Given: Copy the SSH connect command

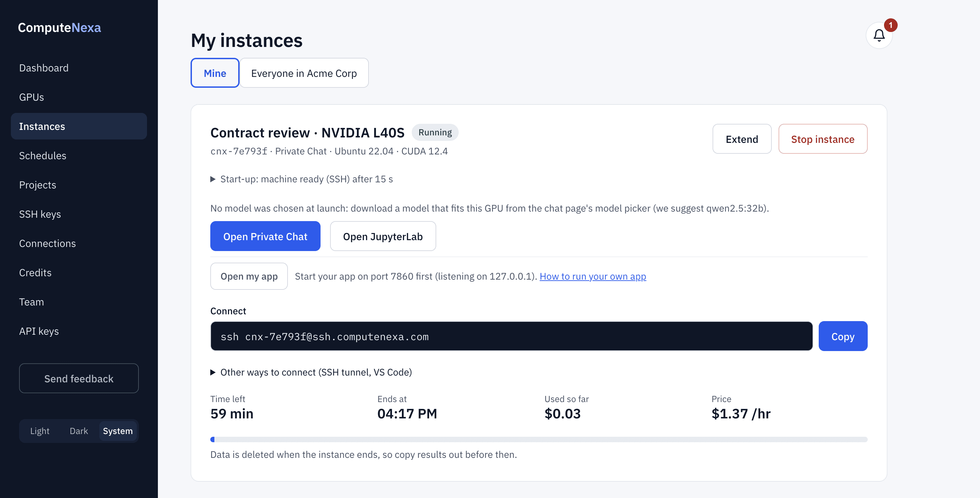Looking at the screenshot, I should click(843, 336).
